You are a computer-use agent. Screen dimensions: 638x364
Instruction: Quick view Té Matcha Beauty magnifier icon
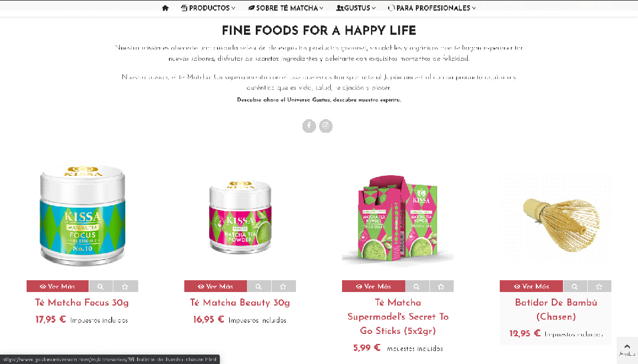pos(259,286)
